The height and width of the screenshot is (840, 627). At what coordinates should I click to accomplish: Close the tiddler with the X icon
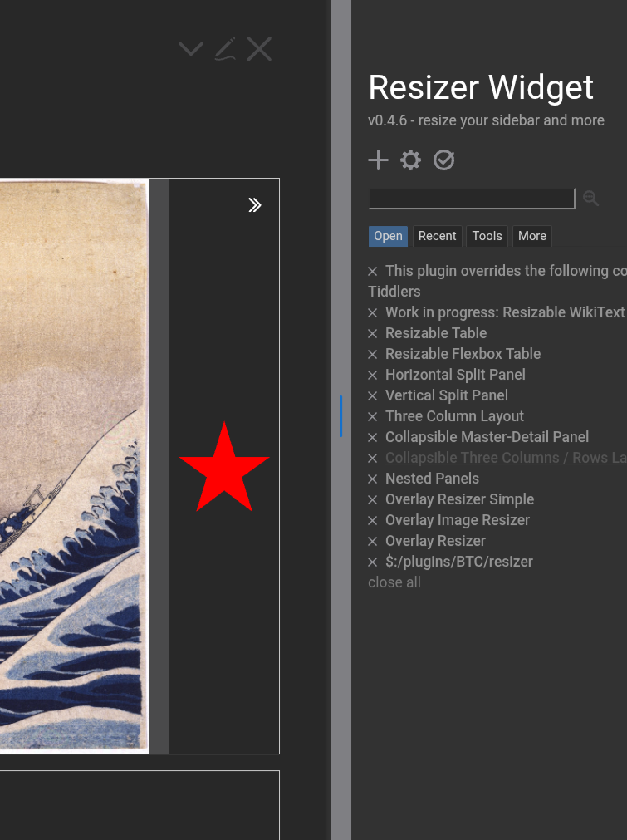tap(259, 49)
